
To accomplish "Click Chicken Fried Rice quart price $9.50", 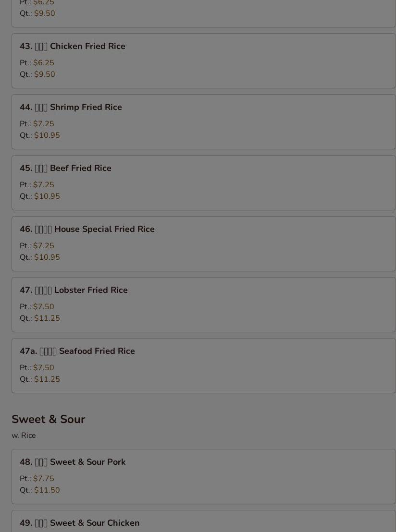I will (45, 74).
